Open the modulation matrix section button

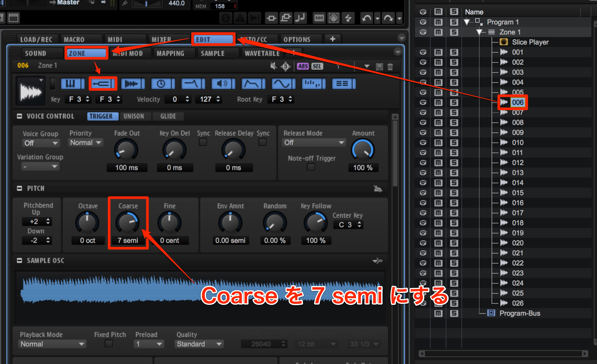click(x=344, y=84)
